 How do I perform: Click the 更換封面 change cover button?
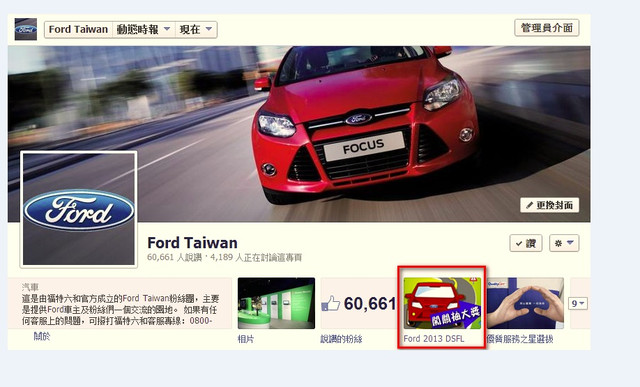(x=549, y=205)
